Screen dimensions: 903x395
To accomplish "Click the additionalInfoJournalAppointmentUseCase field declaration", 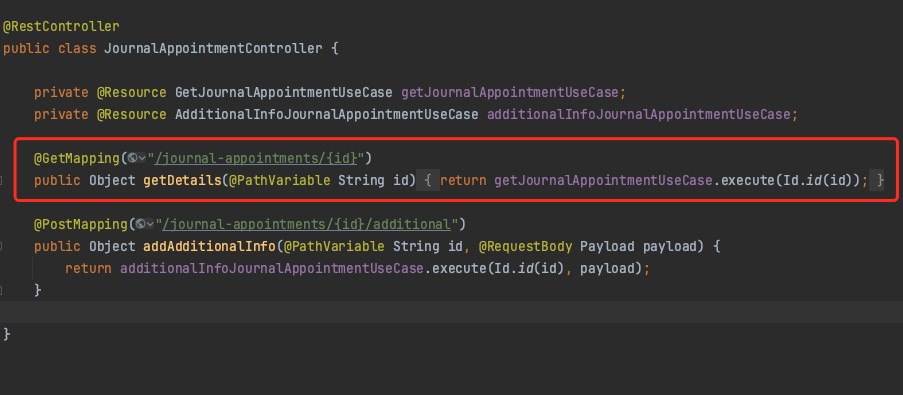I will [x=638, y=115].
